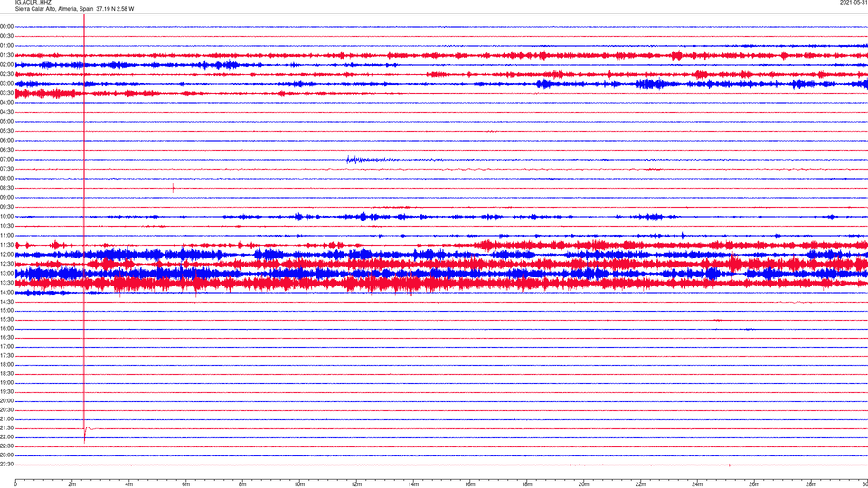
Task: Select the 01:30 row label
Action: (x=6, y=55)
